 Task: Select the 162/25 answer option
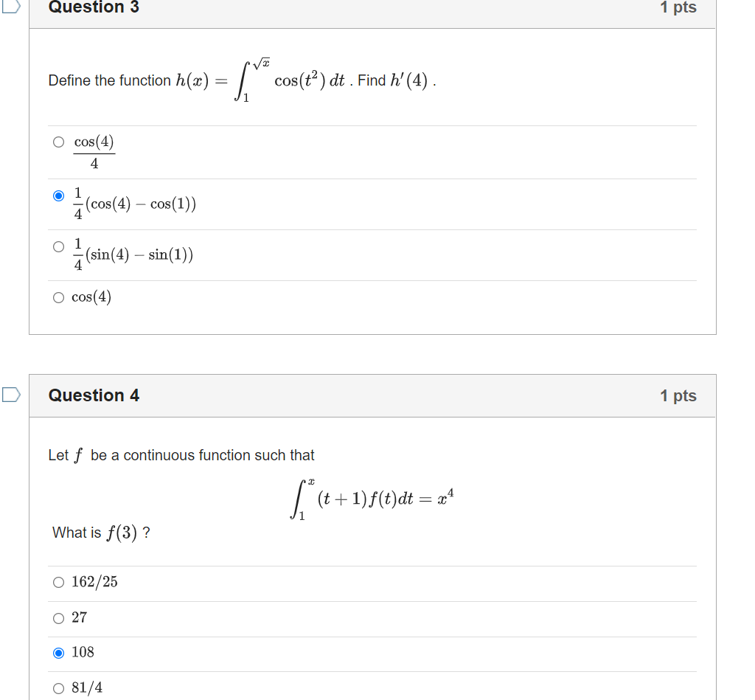click(x=58, y=582)
